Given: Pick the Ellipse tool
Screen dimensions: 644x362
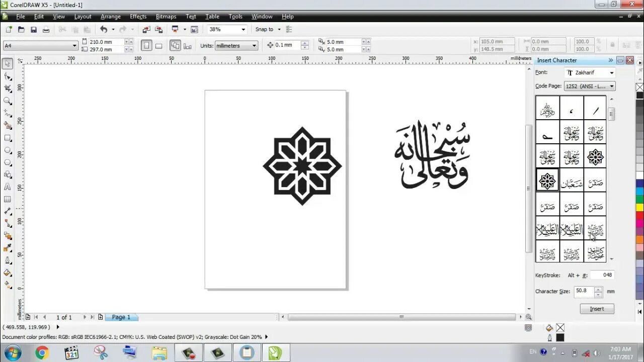Looking at the screenshot, I should click(x=8, y=150).
